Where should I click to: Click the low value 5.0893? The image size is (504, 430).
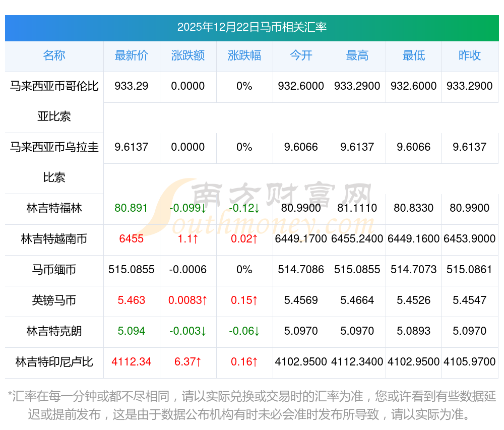tap(414, 331)
